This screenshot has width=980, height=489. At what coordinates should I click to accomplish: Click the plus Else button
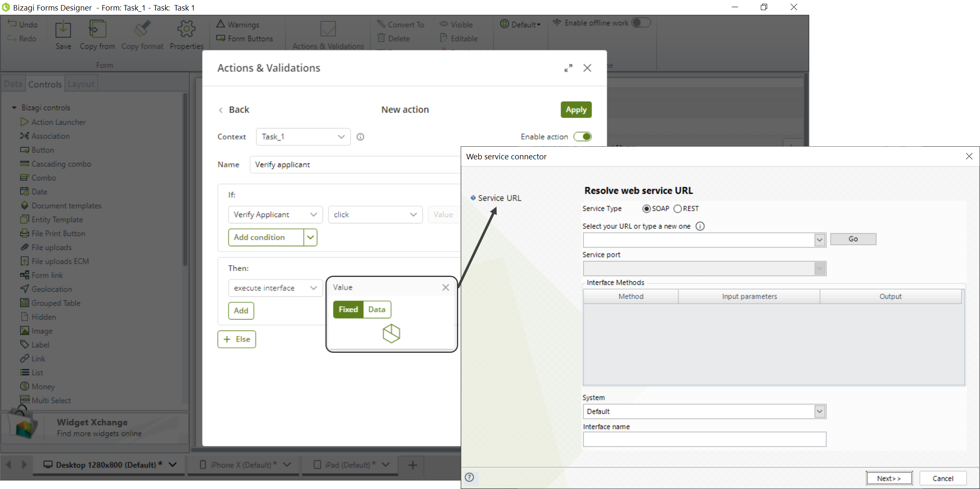click(x=237, y=339)
